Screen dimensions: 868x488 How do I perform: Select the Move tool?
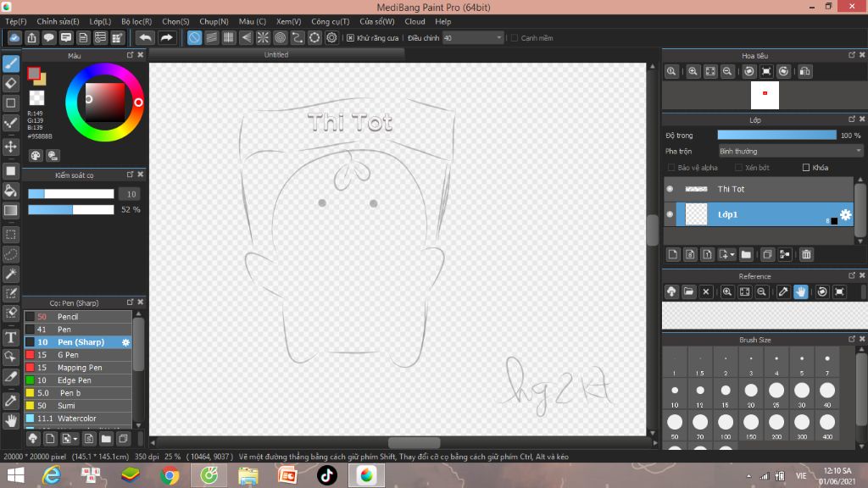coord(11,147)
